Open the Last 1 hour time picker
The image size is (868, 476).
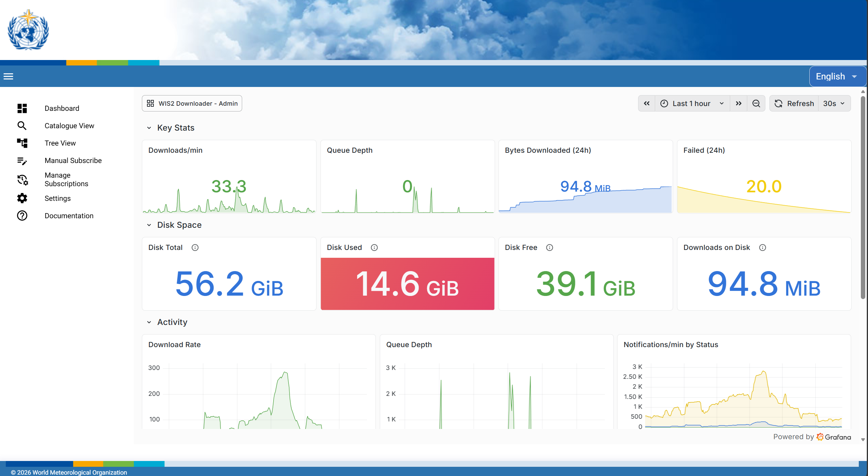tap(692, 104)
